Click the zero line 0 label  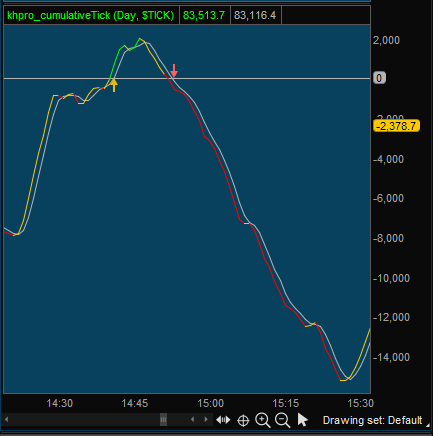(379, 78)
